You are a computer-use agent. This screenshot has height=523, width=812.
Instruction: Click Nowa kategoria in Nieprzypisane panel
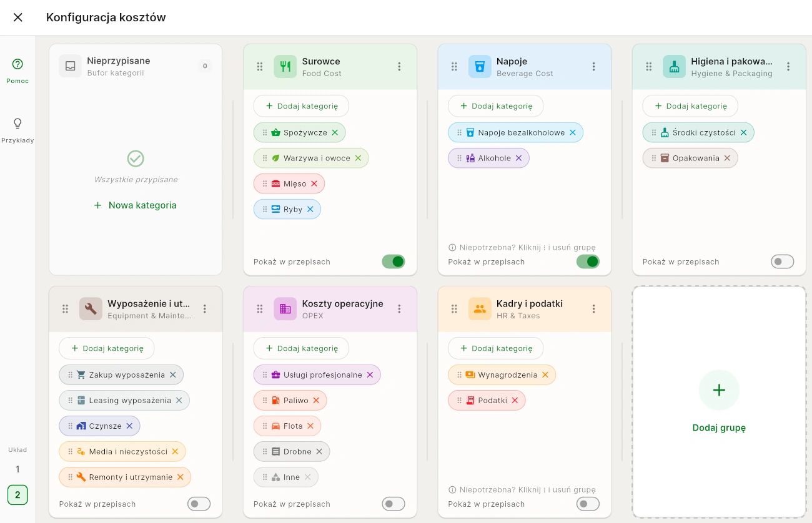(136, 205)
